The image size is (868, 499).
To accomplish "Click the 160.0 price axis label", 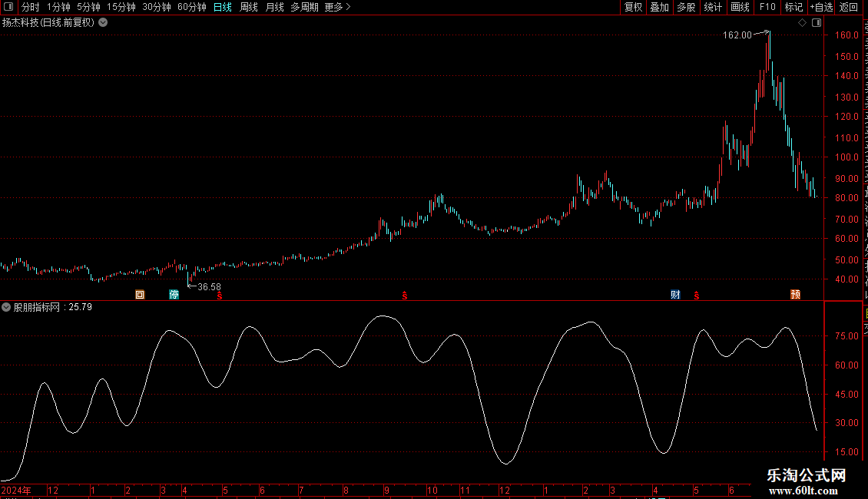I will (847, 35).
